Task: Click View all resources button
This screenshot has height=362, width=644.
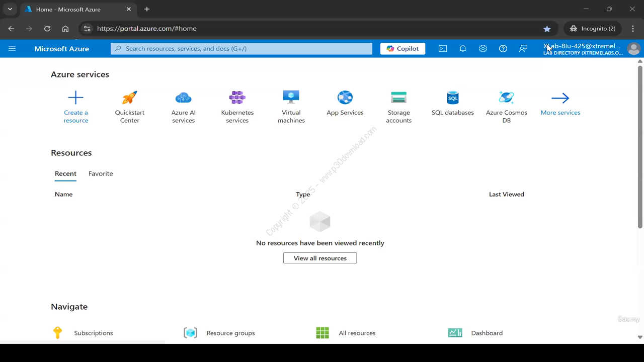Action: (320, 258)
